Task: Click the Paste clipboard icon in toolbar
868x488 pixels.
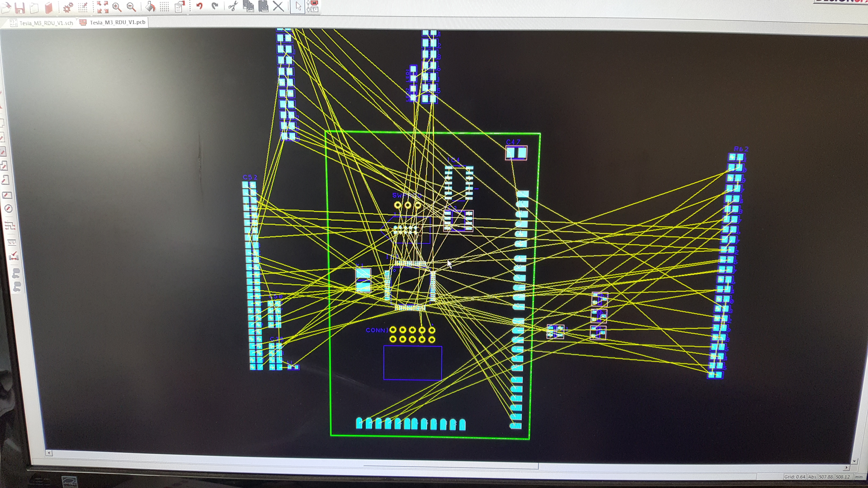Action: tap(264, 6)
